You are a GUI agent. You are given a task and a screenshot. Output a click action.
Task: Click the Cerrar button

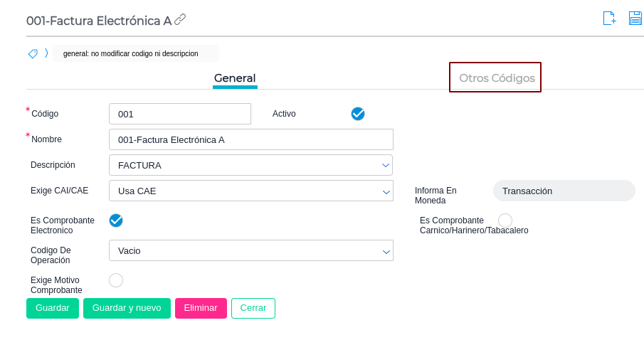click(x=253, y=308)
